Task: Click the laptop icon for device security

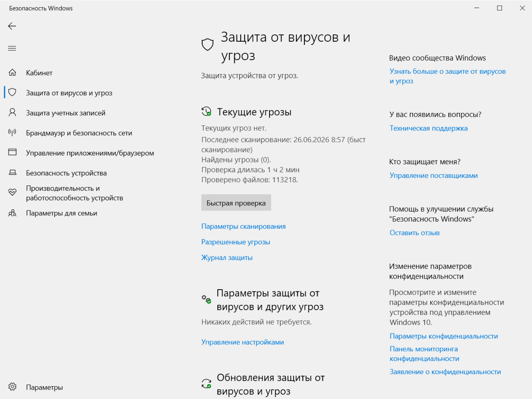Action: (x=12, y=173)
